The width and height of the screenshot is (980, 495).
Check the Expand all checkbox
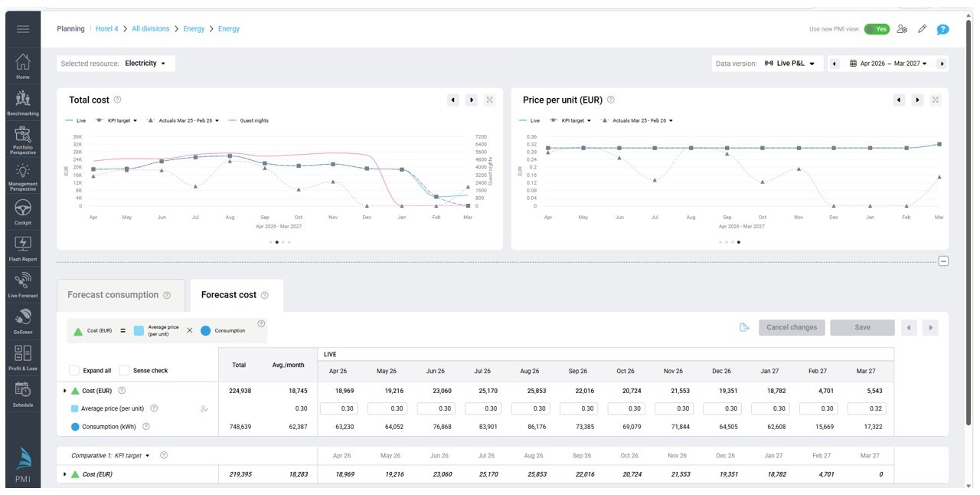(x=74, y=370)
